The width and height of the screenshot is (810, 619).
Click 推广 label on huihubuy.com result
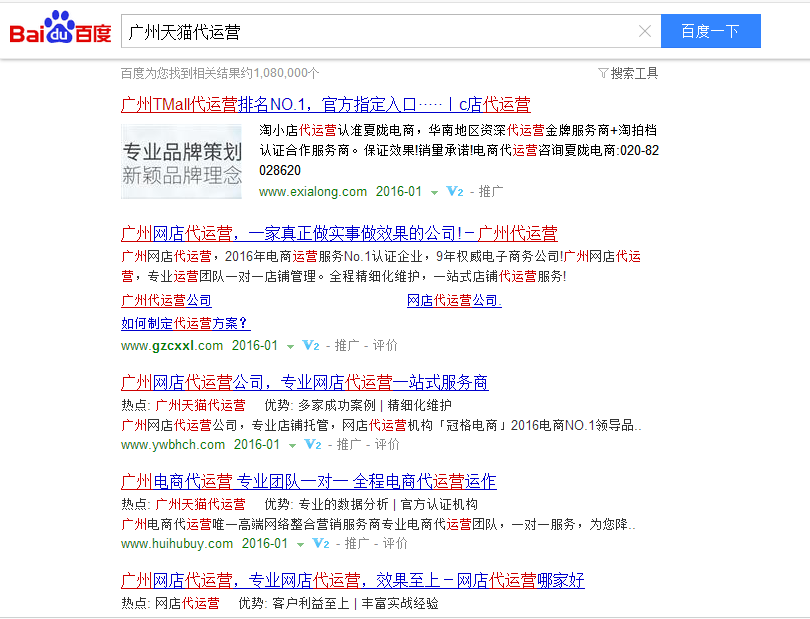357,544
